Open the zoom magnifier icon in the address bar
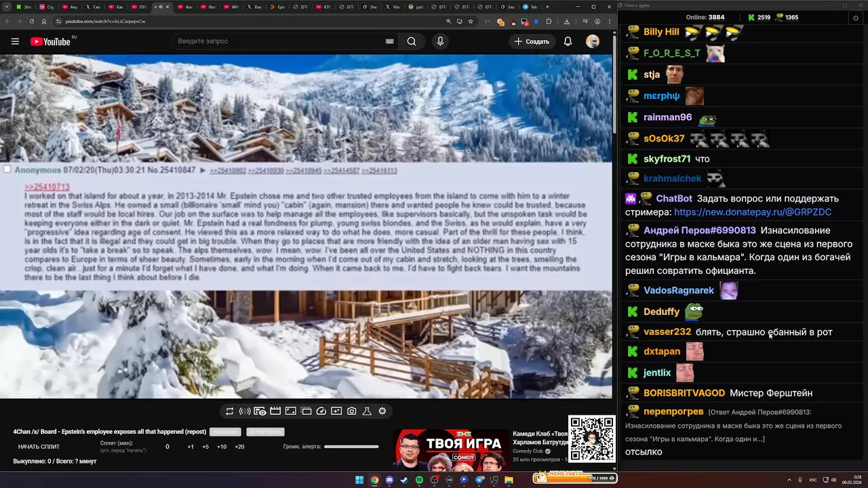Image resolution: width=868 pixels, height=488 pixels. [448, 21]
